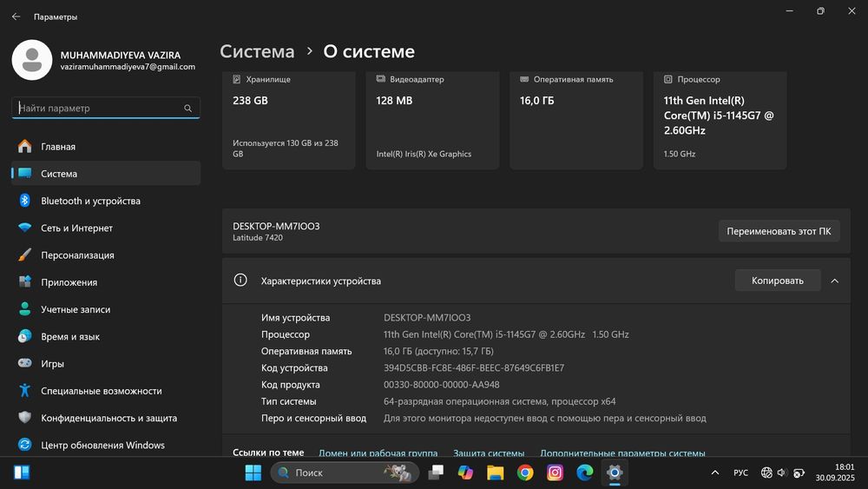This screenshot has width=868, height=489.
Task: Click Система in the breadcrumb header
Action: [x=258, y=51]
